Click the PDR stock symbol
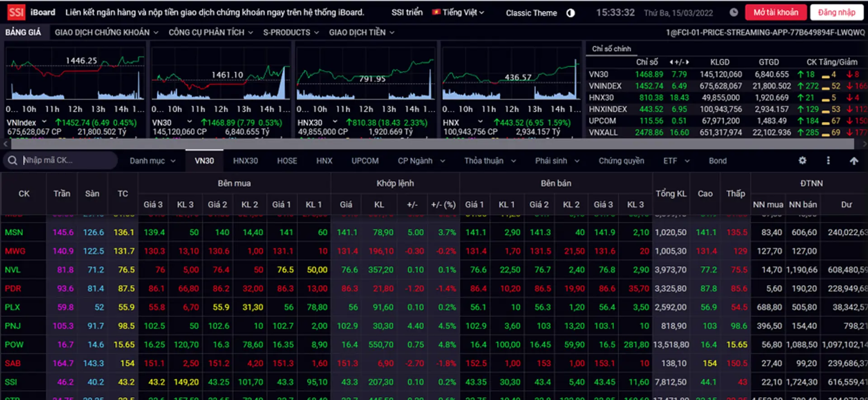Viewport: 868px width, 400px height. [x=13, y=288]
